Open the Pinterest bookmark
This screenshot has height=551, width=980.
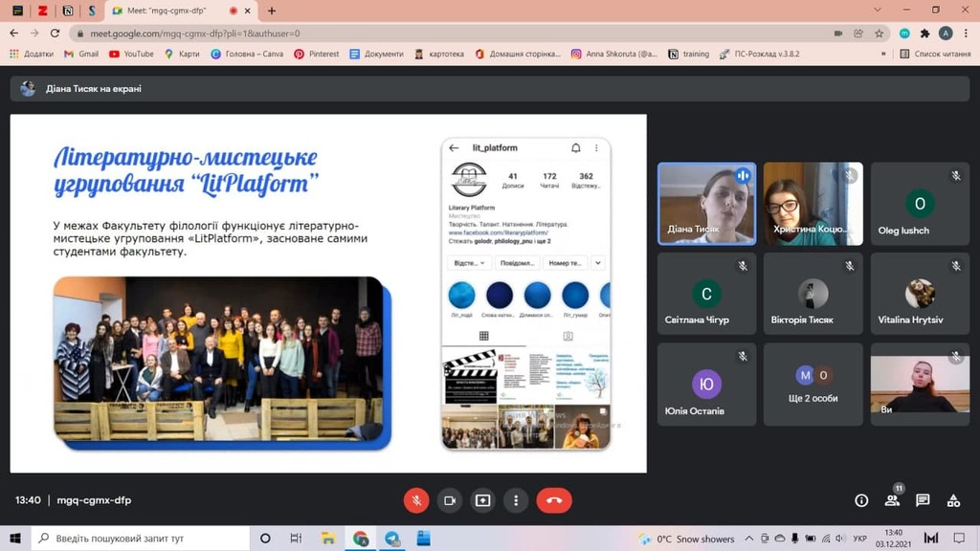point(316,54)
